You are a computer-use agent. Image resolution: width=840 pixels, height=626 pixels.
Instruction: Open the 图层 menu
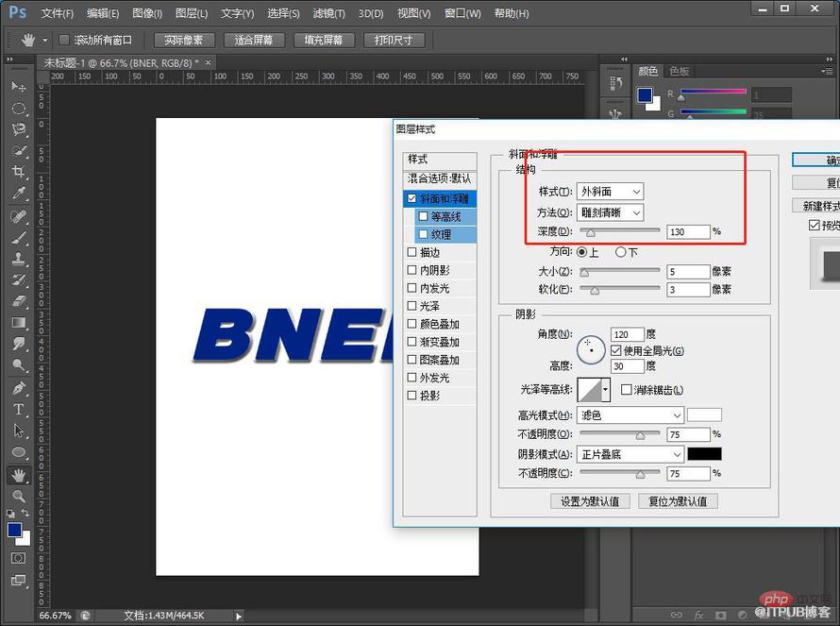point(192,13)
